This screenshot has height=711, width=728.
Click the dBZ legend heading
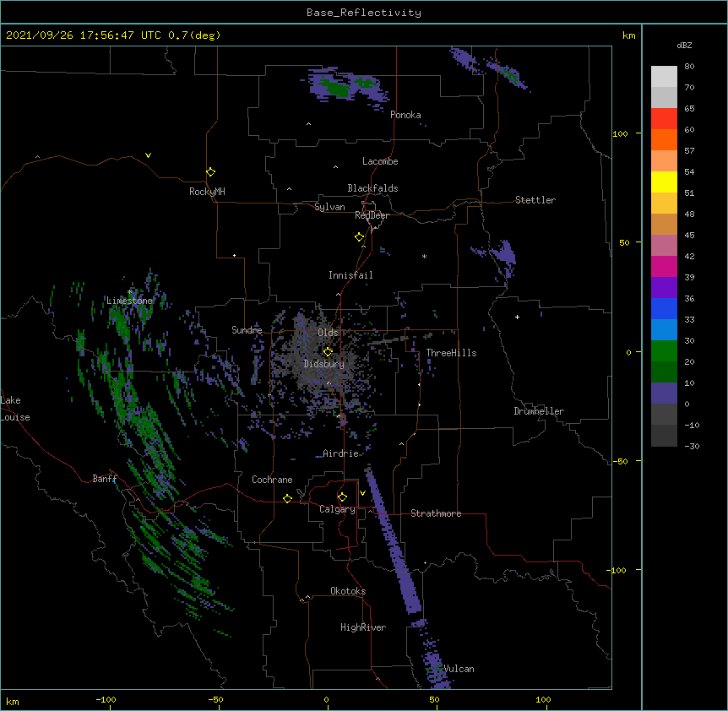(x=684, y=46)
